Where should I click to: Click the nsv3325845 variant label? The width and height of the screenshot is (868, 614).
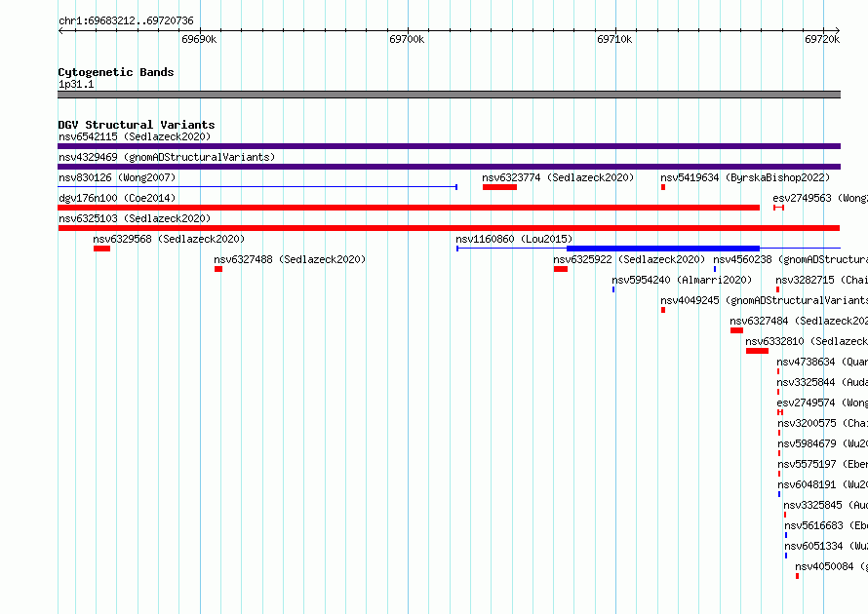(826, 505)
